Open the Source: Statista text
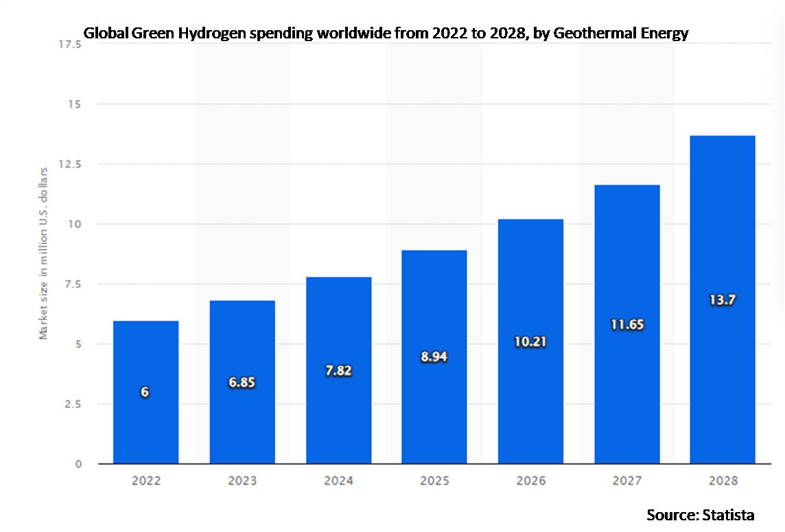Image resolution: width=785 pixels, height=532 pixels. [700, 514]
